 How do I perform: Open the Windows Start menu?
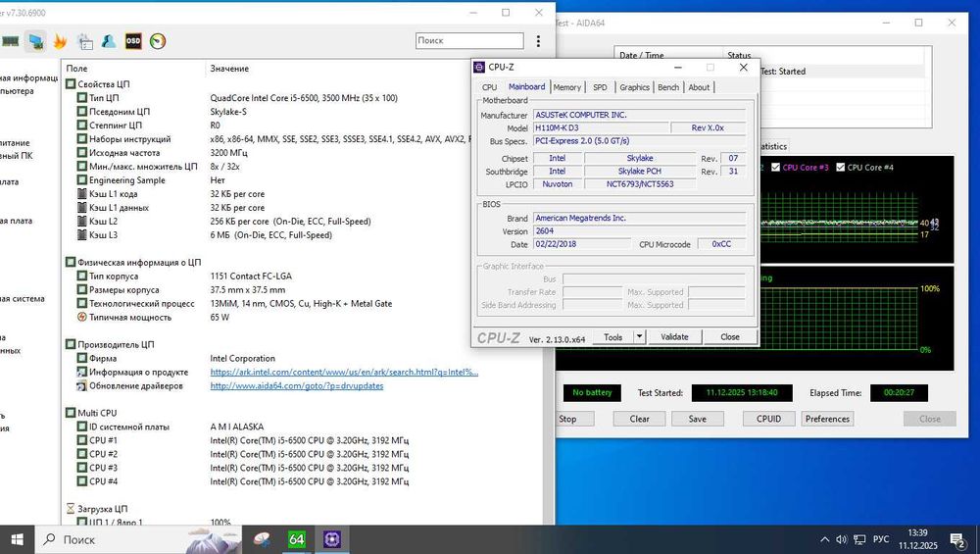tap(18, 539)
